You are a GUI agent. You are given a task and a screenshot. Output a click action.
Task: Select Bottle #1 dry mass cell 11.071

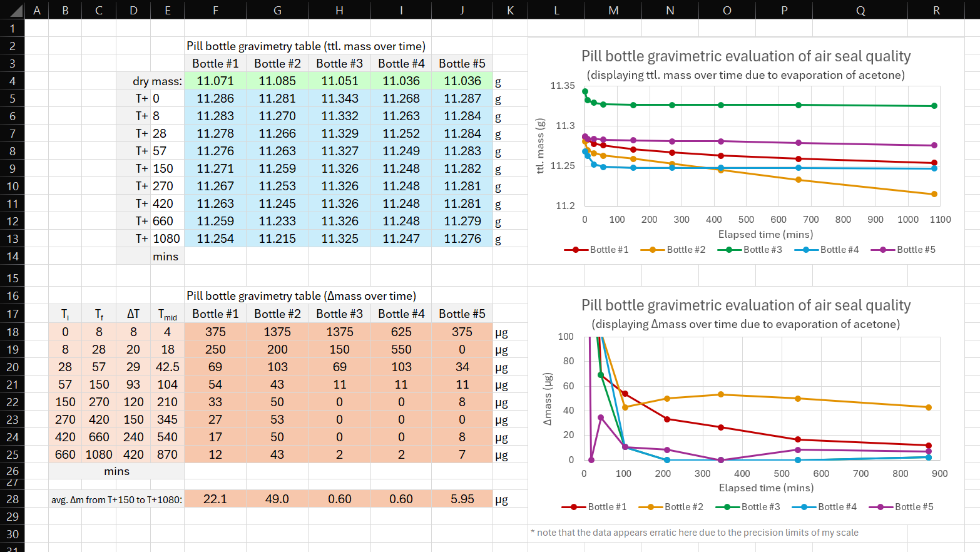(x=215, y=81)
